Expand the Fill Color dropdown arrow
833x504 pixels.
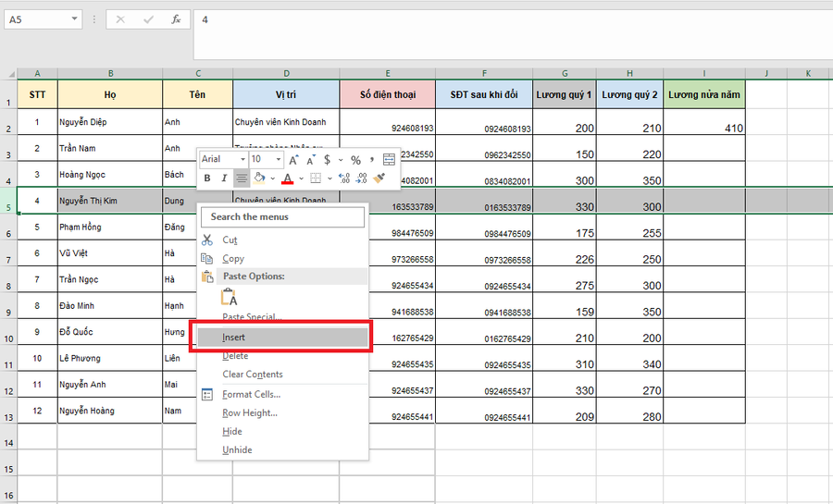click(x=272, y=178)
